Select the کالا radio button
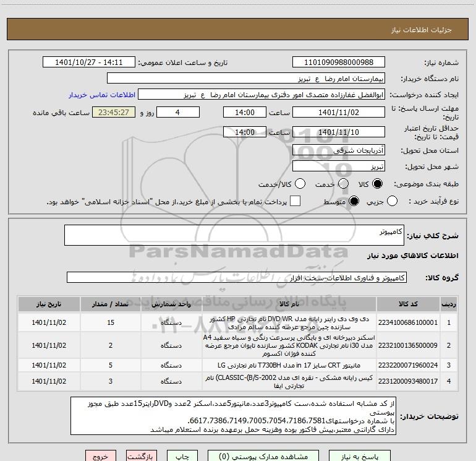 point(377,184)
